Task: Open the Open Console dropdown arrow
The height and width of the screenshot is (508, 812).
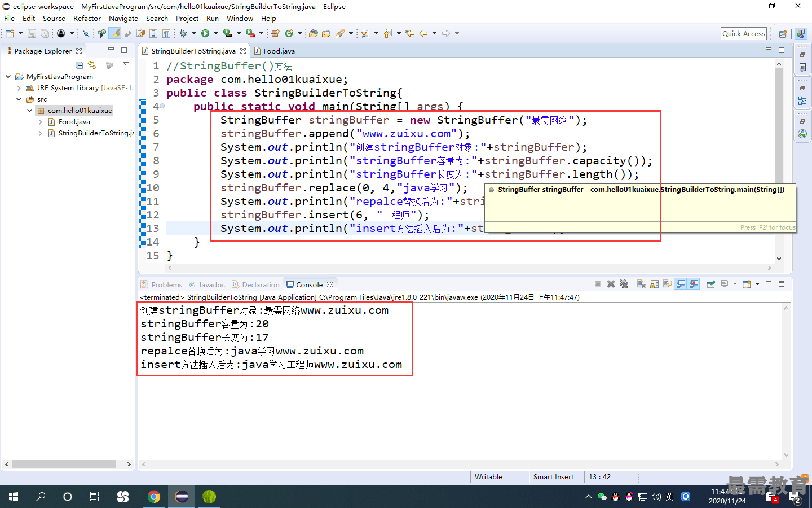Action: [757, 284]
